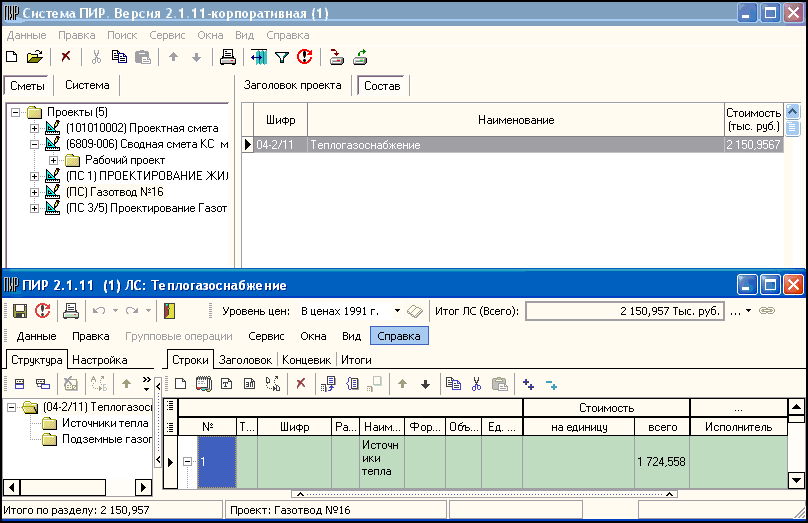808x523 pixels.
Task: Click the Шифр column header in rows grid
Action: pos(294,427)
